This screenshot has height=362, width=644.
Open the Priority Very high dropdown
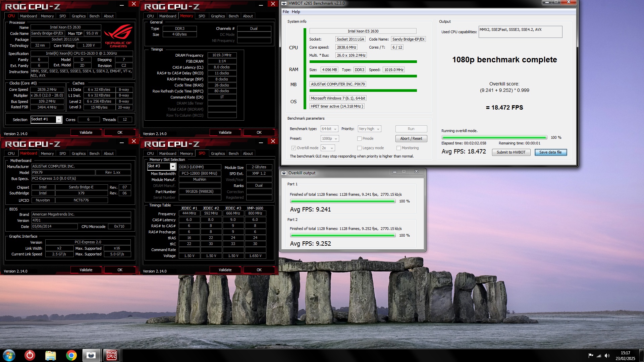[369, 129]
